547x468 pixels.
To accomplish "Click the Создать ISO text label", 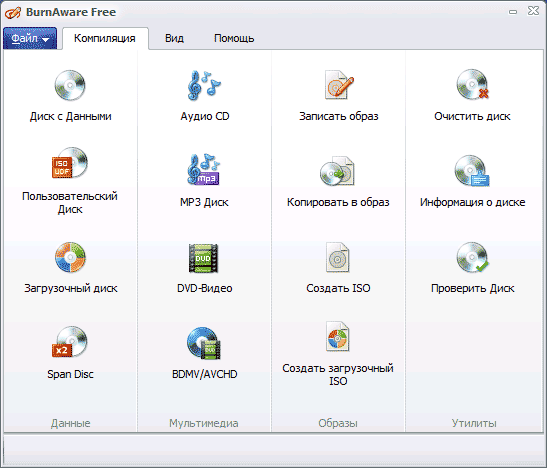I will pyautogui.click(x=338, y=288).
